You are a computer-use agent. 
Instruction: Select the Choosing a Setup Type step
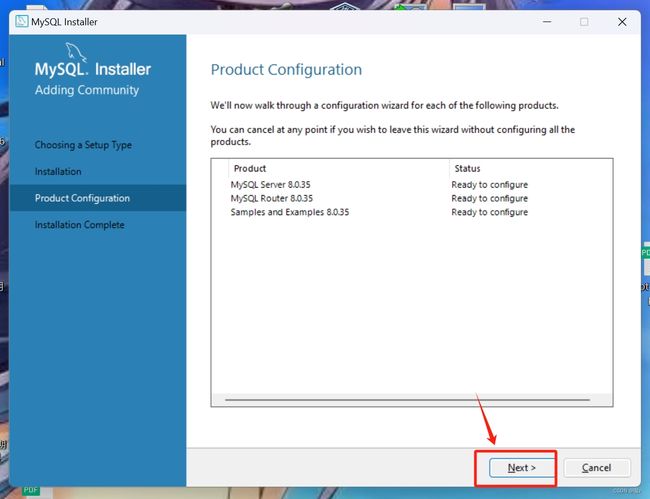pos(83,145)
